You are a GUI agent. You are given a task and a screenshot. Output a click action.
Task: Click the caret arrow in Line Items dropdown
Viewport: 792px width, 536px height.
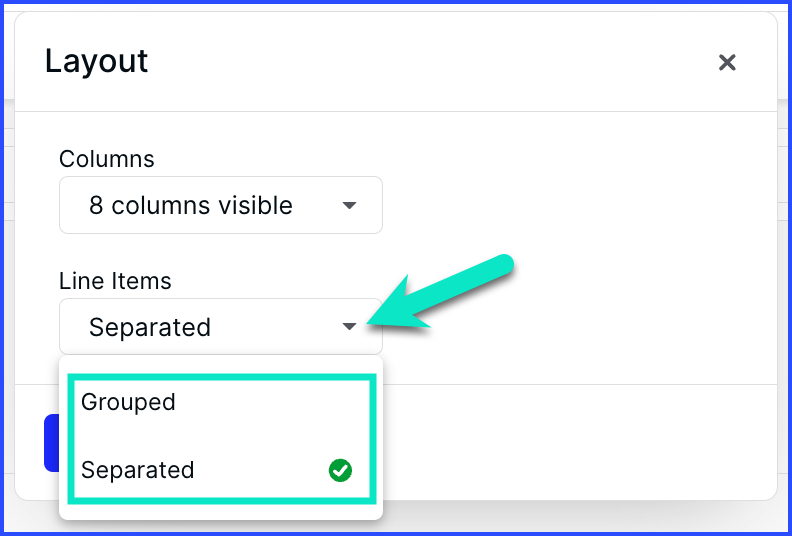[349, 326]
